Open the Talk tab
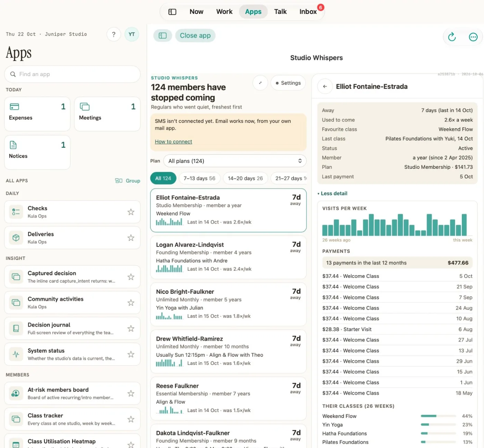The width and height of the screenshot is (484, 448). pyautogui.click(x=280, y=12)
